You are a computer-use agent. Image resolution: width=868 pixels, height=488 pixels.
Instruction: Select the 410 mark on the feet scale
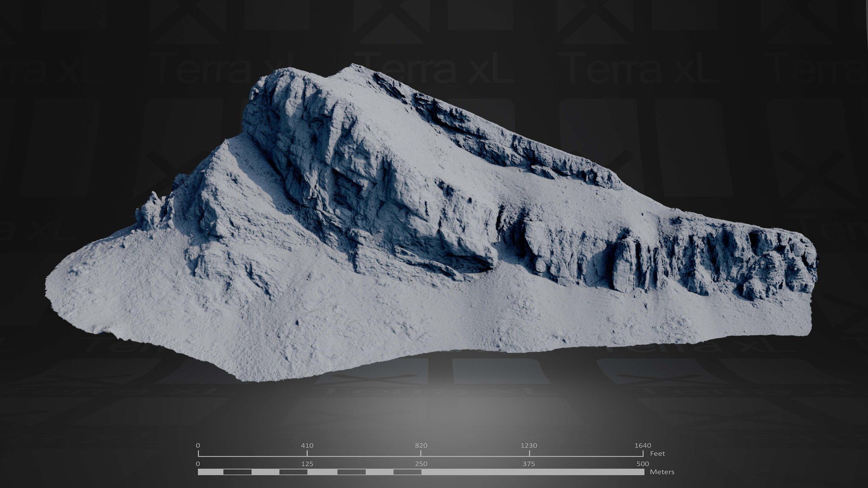tap(307, 445)
